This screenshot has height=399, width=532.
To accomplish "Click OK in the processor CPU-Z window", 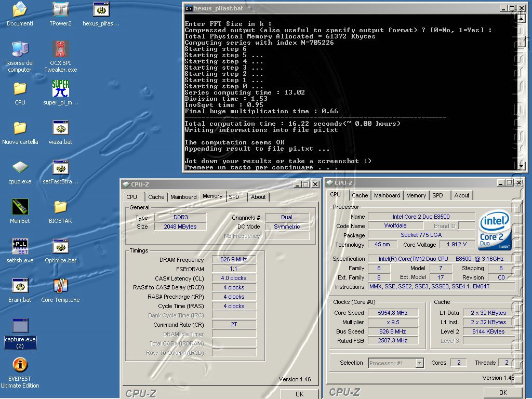I will pos(503,393).
